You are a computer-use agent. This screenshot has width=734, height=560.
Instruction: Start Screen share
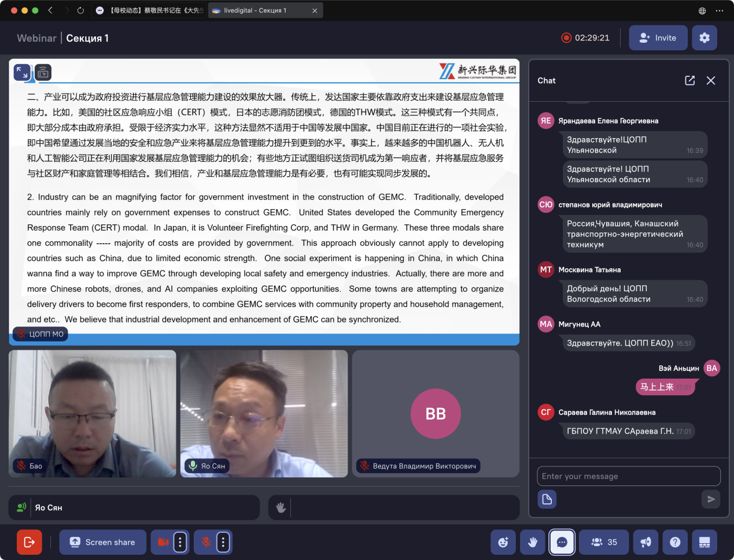103,542
